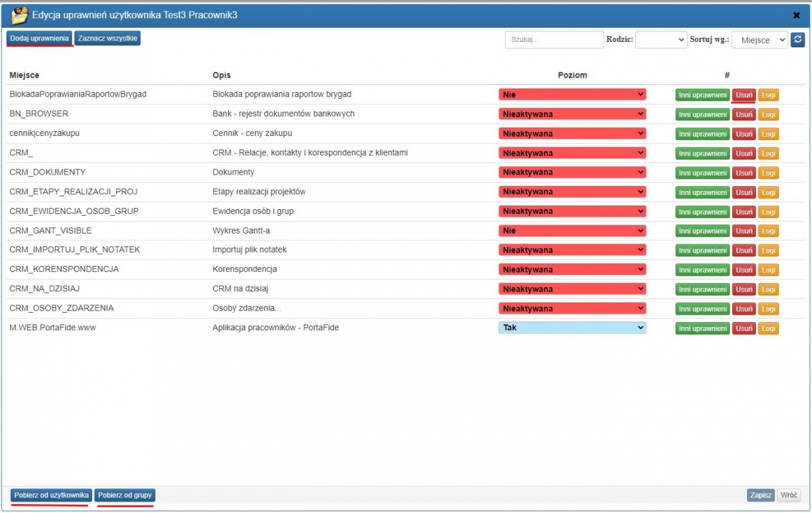The height and width of the screenshot is (513, 812).
Task: Open Logi for cennik|cenyzakupu row
Action: (x=768, y=134)
